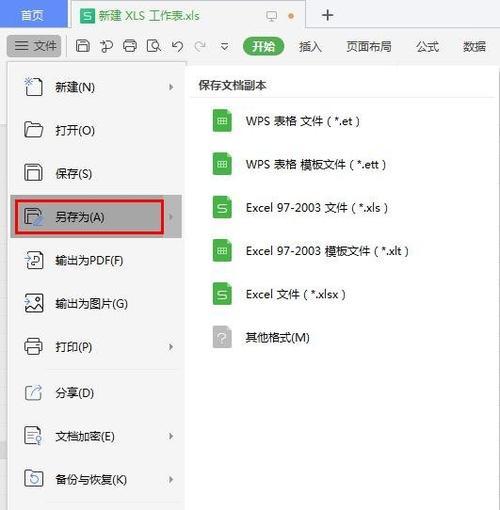Open a new tab with plus icon
Image resolution: width=500 pixels, height=510 pixels.
(327, 15)
